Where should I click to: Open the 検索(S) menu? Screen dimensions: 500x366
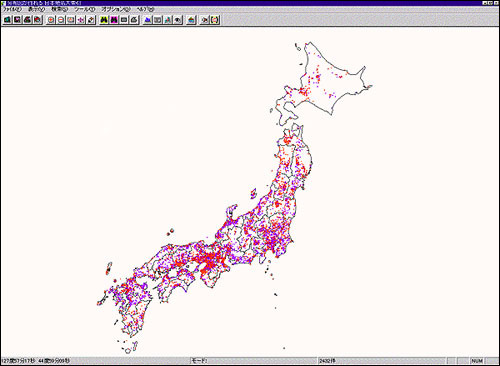coord(59,9)
